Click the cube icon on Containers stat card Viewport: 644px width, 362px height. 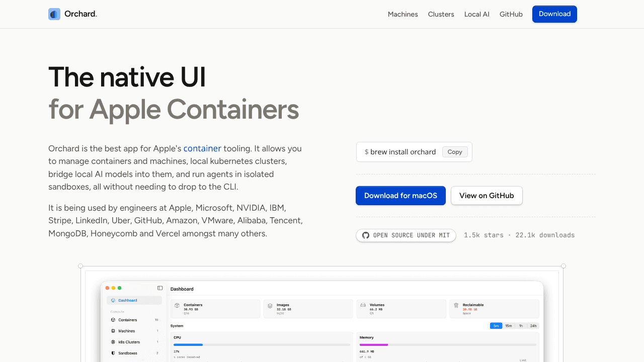(177, 305)
